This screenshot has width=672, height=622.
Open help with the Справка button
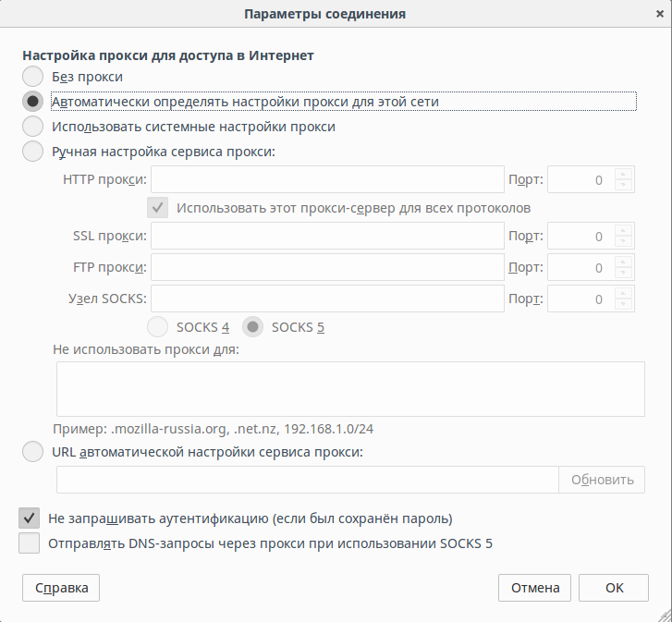click(x=61, y=587)
